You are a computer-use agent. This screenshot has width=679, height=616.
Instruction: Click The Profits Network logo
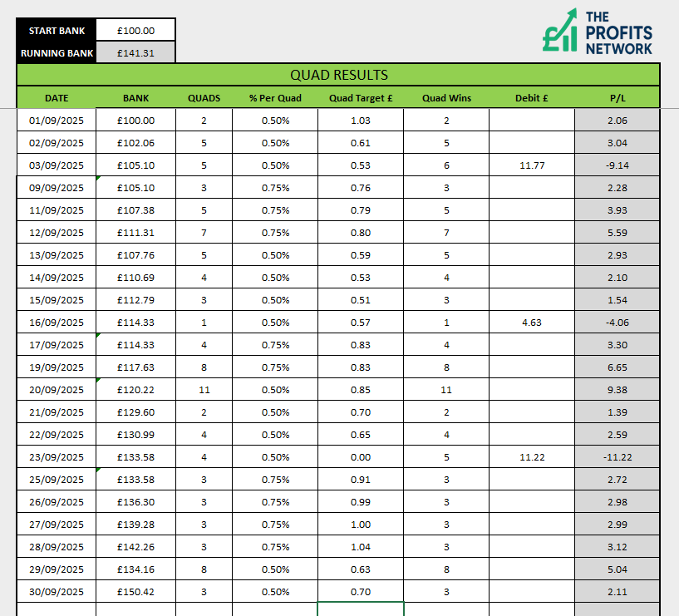click(x=597, y=32)
